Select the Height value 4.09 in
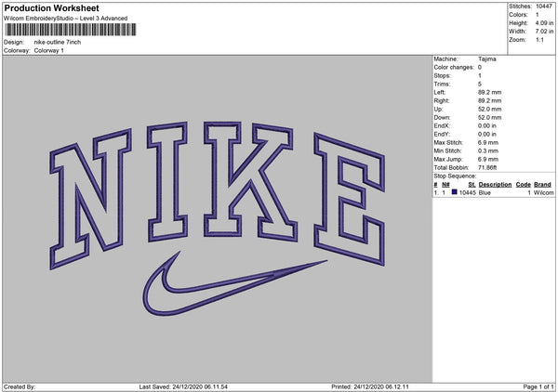The width and height of the screenshot is (558, 392). tap(544, 22)
